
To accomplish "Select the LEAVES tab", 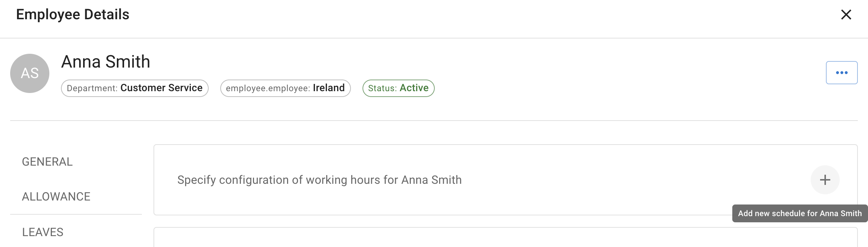I will coord(43,232).
